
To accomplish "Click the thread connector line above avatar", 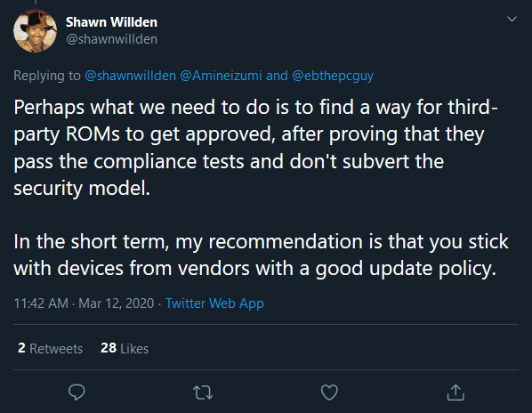I will pyautogui.click(x=36, y=2).
